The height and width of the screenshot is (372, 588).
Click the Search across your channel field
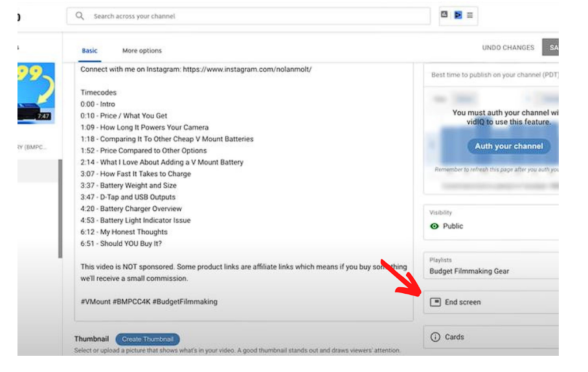(253, 16)
